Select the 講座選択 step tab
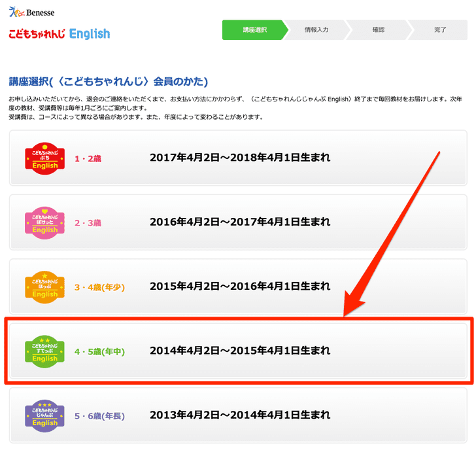Viewport: 476px width, 452px height. point(255,30)
